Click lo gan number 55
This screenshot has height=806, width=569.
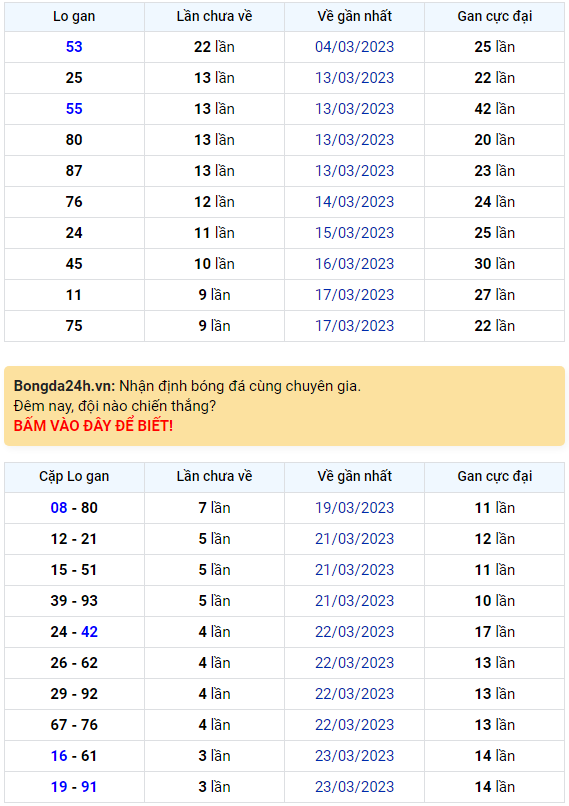[74, 109]
